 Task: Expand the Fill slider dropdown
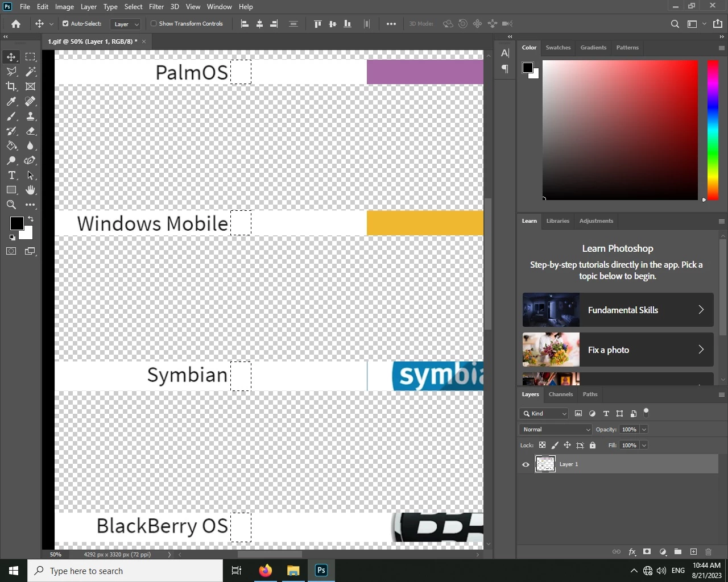click(x=644, y=446)
